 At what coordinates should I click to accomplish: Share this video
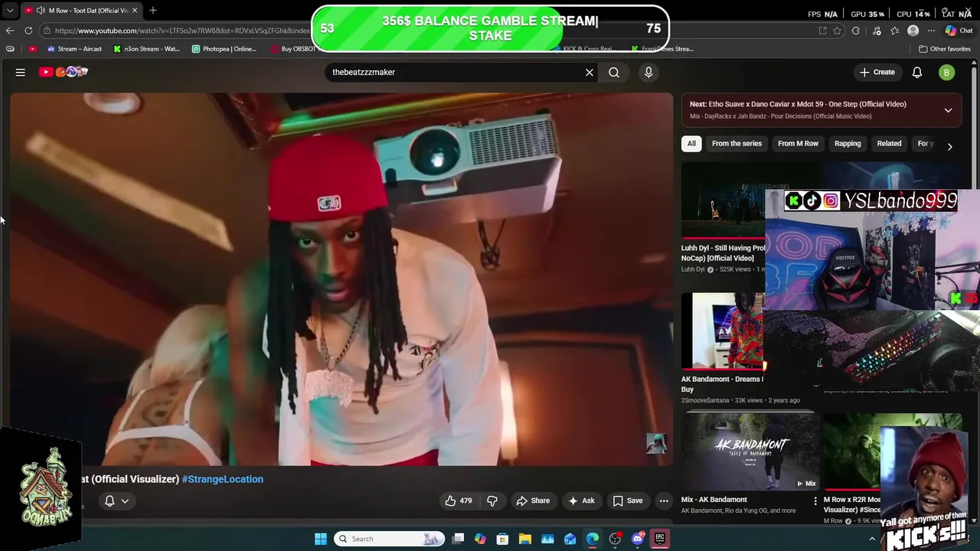(x=533, y=500)
